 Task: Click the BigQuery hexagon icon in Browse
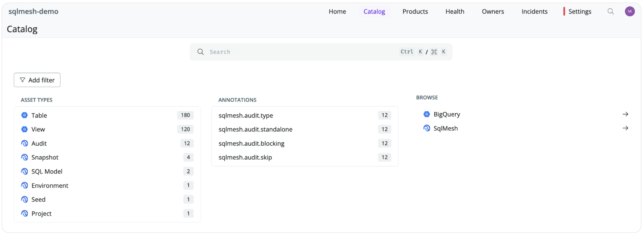point(426,114)
